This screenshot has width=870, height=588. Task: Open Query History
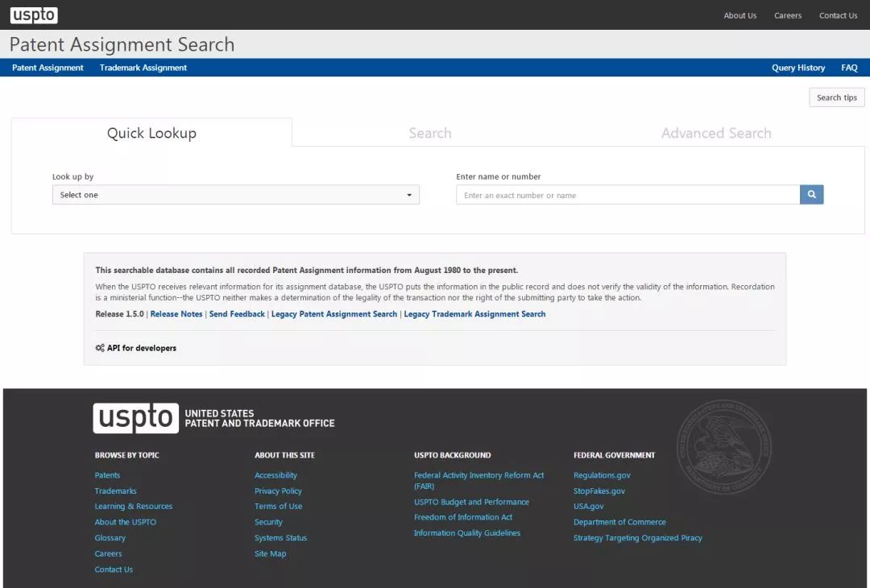coord(797,68)
